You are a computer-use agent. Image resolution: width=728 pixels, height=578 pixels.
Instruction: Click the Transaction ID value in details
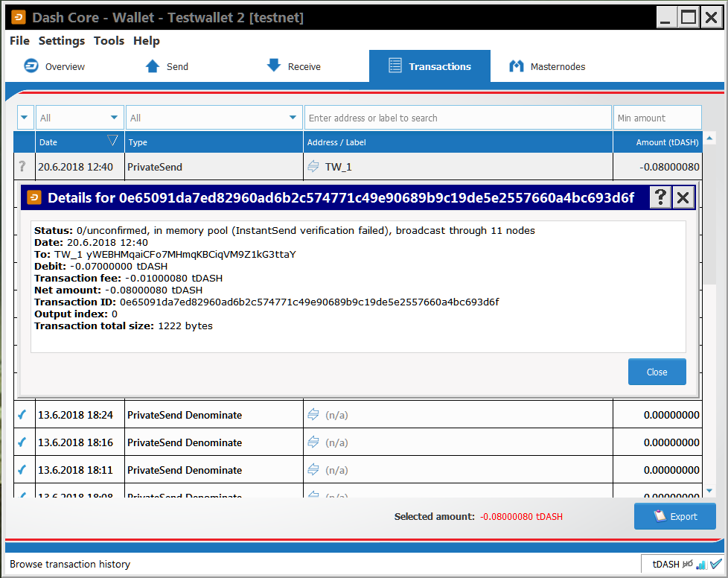(x=309, y=302)
